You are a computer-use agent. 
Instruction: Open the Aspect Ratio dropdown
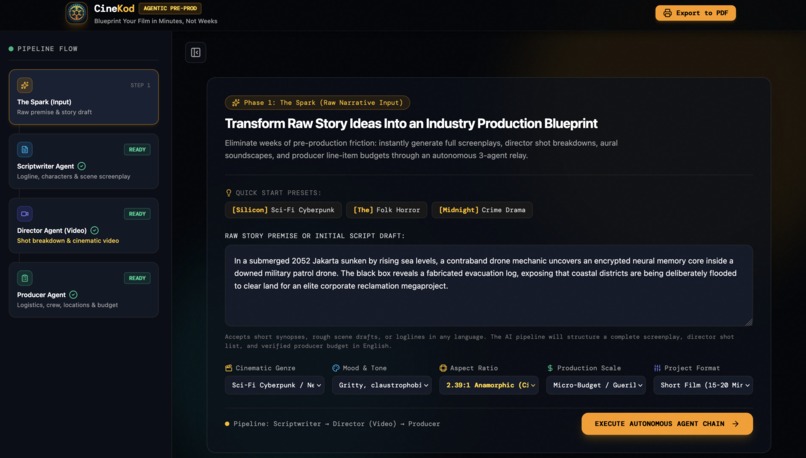pos(489,385)
